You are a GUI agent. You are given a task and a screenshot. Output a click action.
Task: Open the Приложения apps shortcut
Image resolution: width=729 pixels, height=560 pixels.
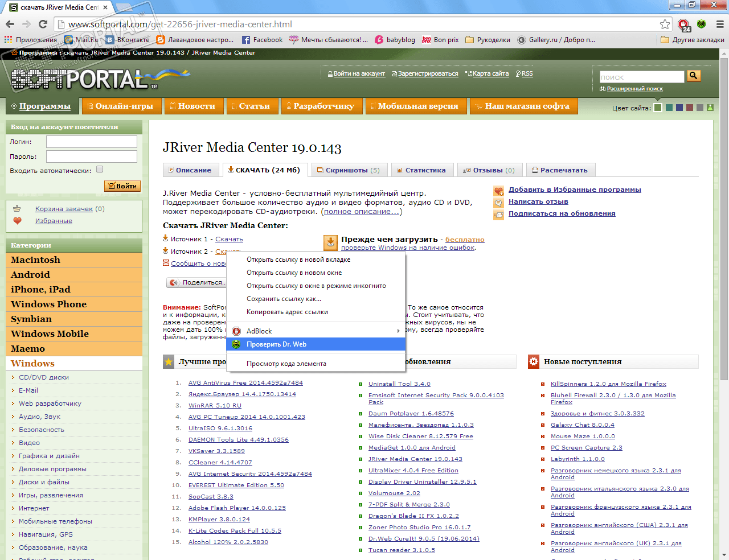(31, 40)
